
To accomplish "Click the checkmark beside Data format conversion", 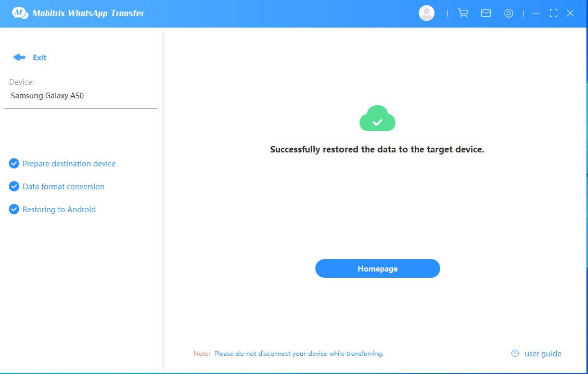I will pos(14,186).
